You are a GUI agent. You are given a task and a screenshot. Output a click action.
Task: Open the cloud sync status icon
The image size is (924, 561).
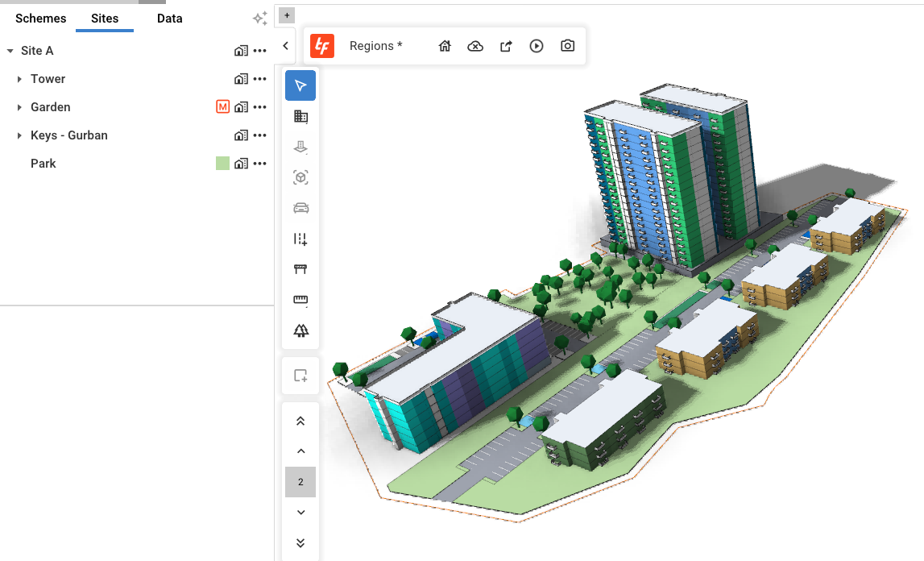pyautogui.click(x=475, y=46)
